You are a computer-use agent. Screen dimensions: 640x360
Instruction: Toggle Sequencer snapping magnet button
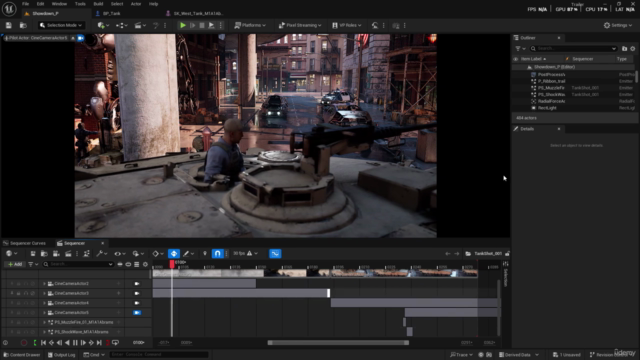point(218,254)
